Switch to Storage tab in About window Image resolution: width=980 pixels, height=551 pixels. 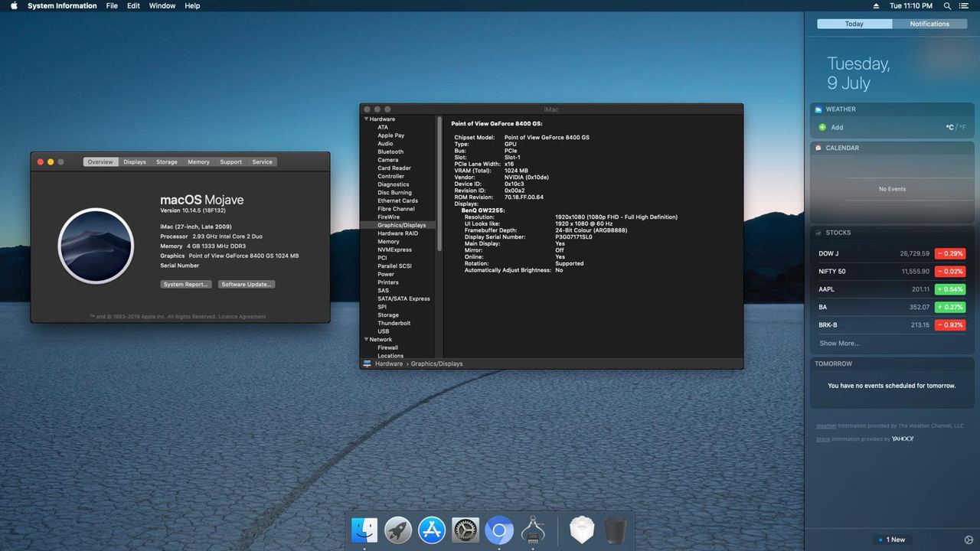tap(167, 162)
